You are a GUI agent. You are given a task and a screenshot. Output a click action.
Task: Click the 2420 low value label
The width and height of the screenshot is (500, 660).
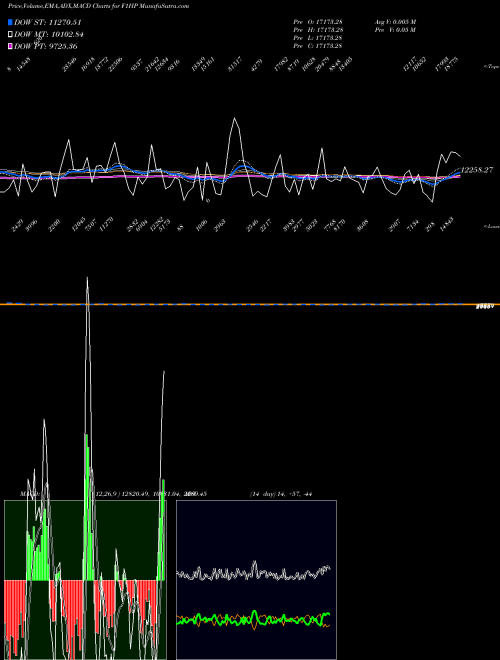(x=18, y=226)
